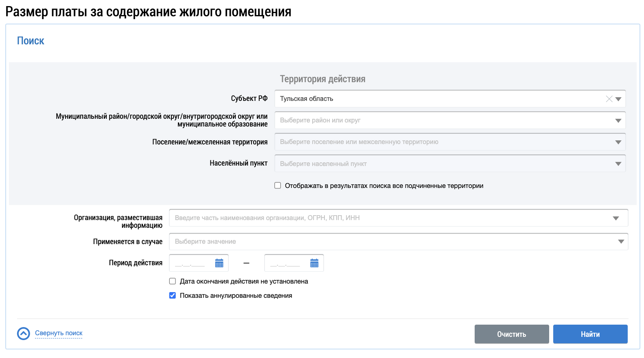
Task: Click the organization name input field
Action: point(391,218)
